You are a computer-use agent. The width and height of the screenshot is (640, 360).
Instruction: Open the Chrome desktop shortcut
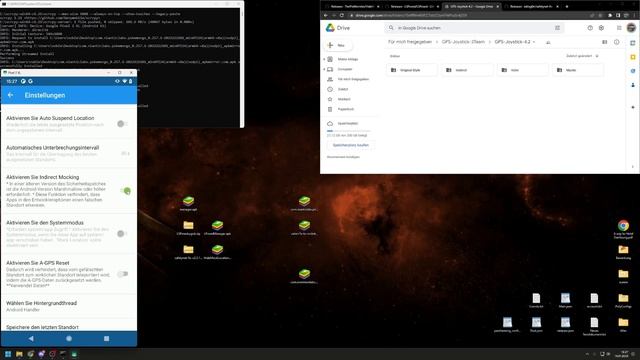(x=623, y=229)
